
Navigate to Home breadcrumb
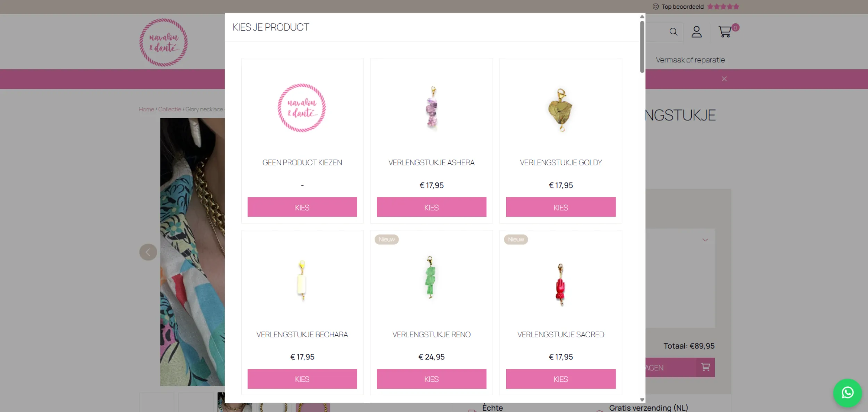[146, 109]
